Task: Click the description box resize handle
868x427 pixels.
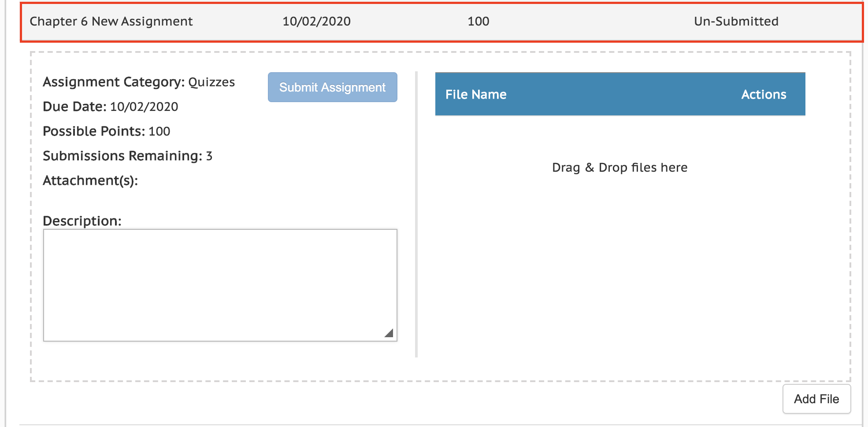Action: [389, 333]
